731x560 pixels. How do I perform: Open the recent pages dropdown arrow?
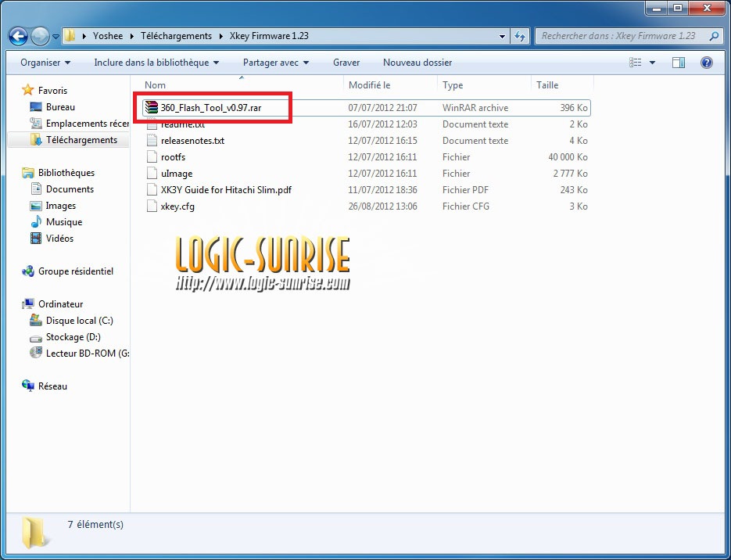56,37
